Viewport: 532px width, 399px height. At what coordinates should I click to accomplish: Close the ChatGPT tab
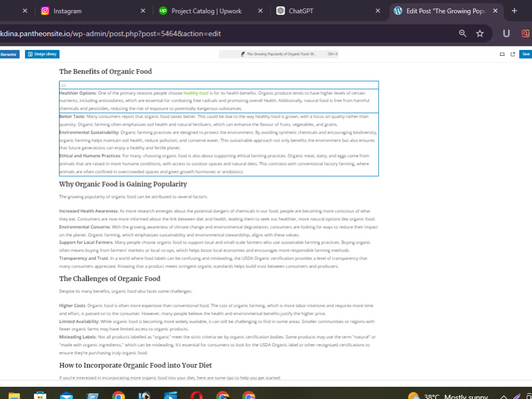point(378,11)
